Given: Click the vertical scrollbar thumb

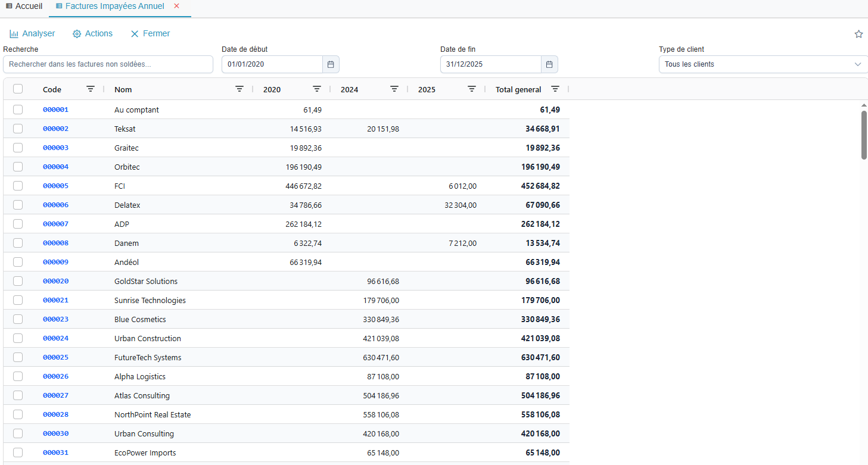Looking at the screenshot, I should [x=864, y=135].
